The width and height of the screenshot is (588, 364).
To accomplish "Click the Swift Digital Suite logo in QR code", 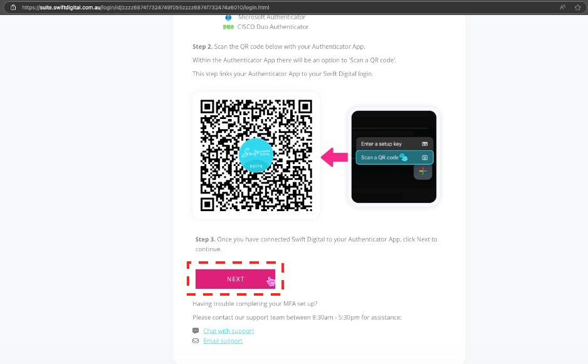I will pyautogui.click(x=256, y=155).
